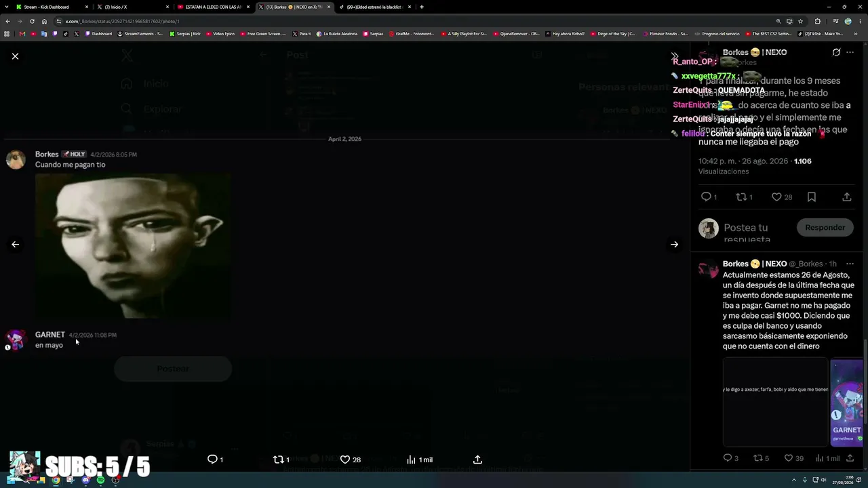Share the photo post
Viewport: 868px width, 488px height.
click(477, 460)
